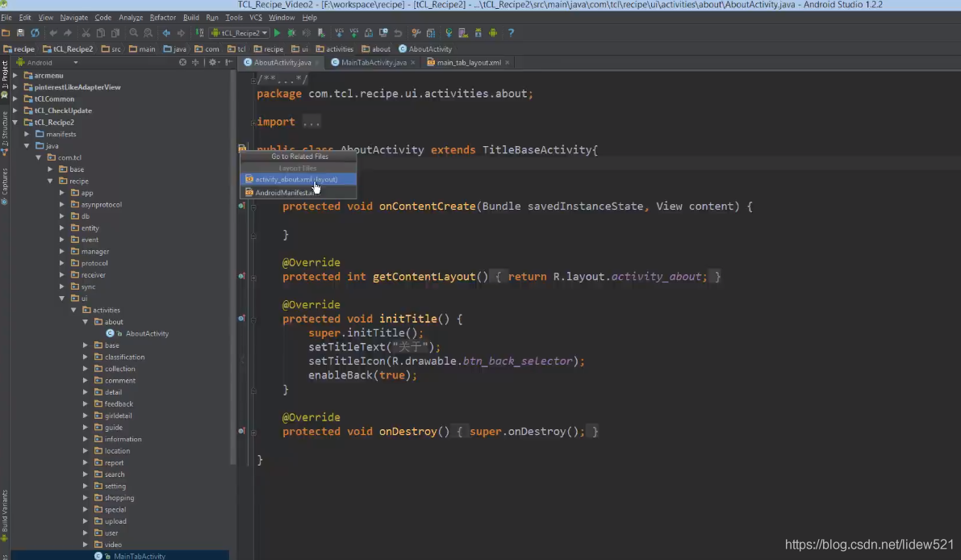Run the tCL_Recipe2 configuration with green Run icon
Screen dimensions: 961x560
click(277, 33)
